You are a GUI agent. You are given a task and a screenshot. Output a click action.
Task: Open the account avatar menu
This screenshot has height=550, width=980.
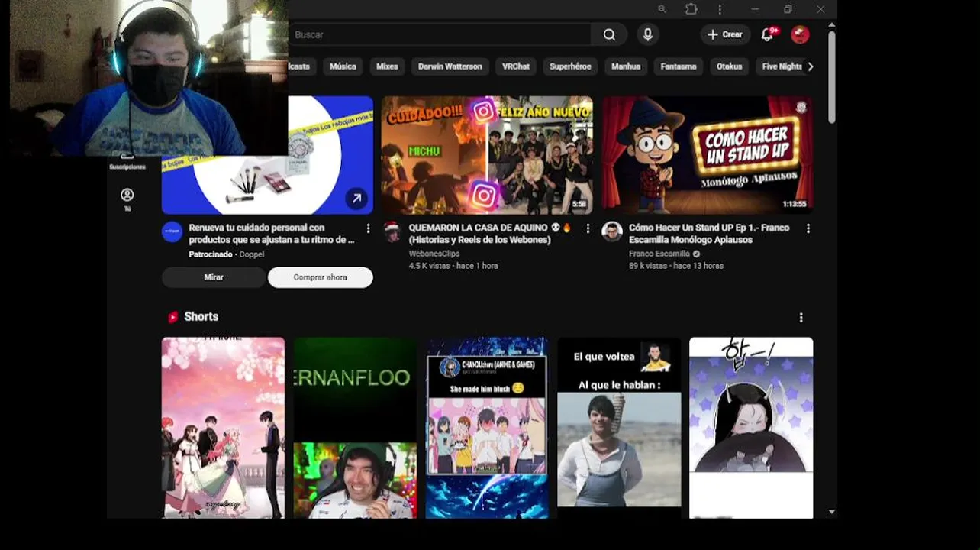pyautogui.click(x=800, y=34)
